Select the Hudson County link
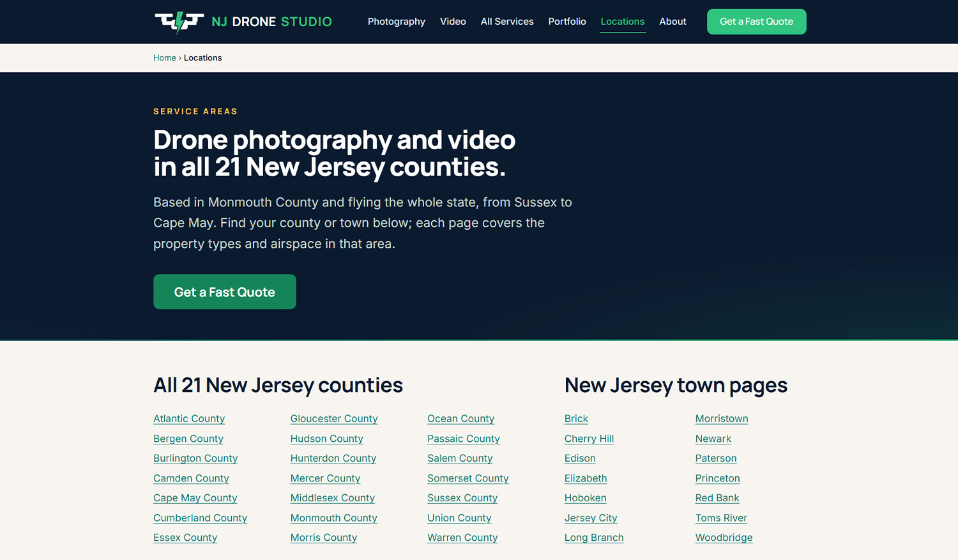The image size is (958, 560). (x=327, y=439)
